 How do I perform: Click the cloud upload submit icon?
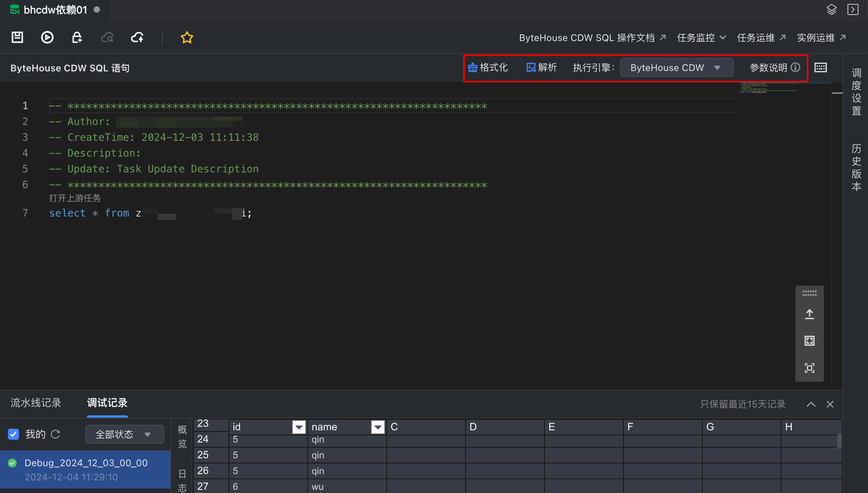pos(137,37)
